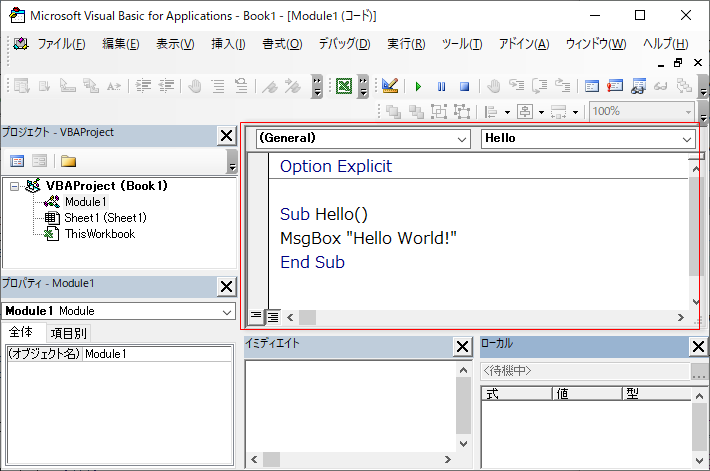Click View Code icon in project panel
This screenshot has width=710, height=471.
[17, 160]
